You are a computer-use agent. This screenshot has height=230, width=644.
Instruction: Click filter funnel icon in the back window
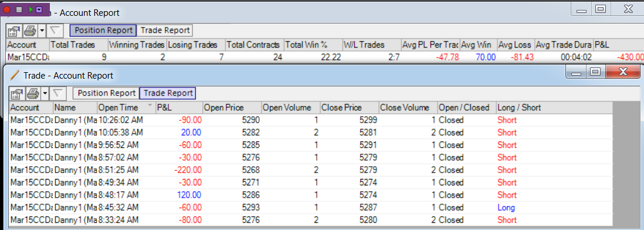[x=55, y=31]
